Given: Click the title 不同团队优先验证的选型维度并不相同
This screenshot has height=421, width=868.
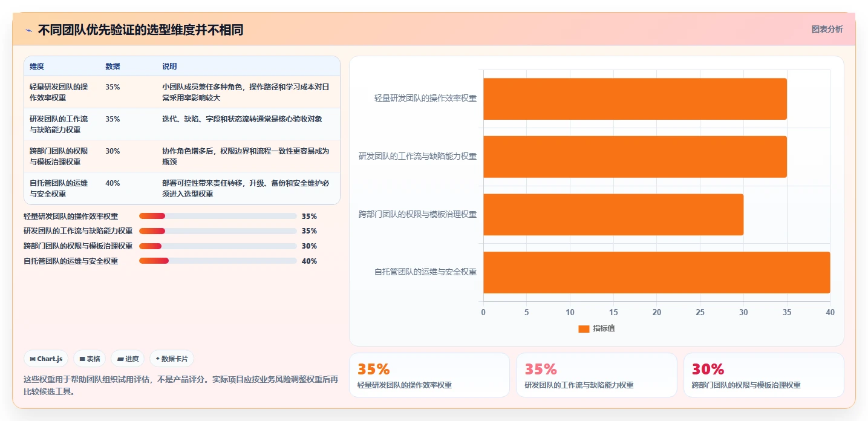Looking at the screenshot, I should [x=140, y=30].
